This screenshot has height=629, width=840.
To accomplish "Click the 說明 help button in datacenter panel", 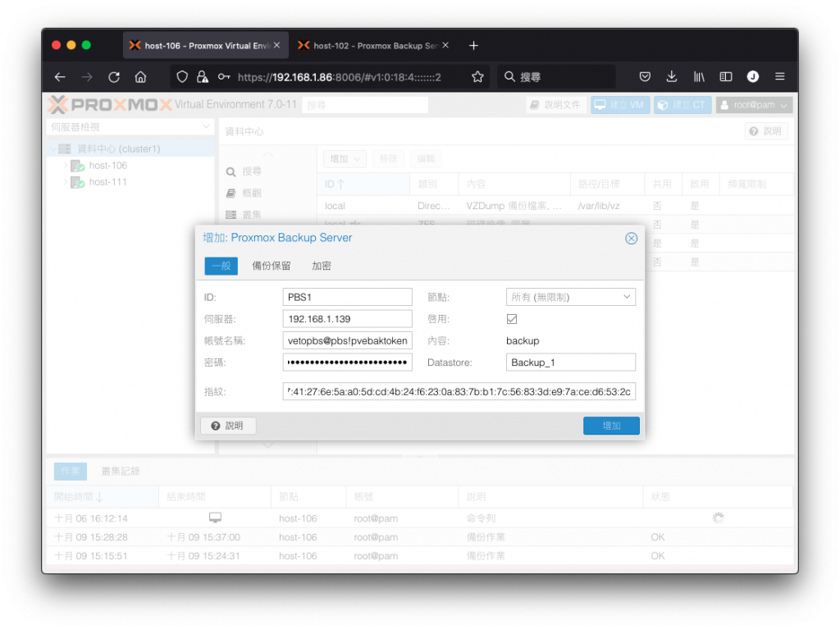I will [766, 131].
